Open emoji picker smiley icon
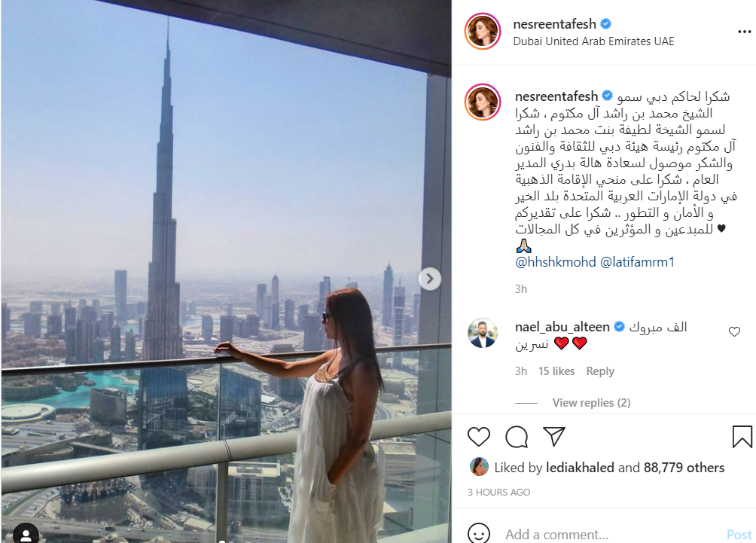This screenshot has width=756, height=543. point(479,533)
